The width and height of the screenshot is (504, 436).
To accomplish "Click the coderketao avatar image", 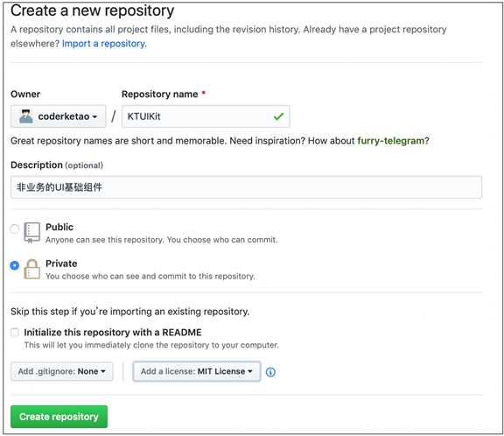I will tap(25, 116).
